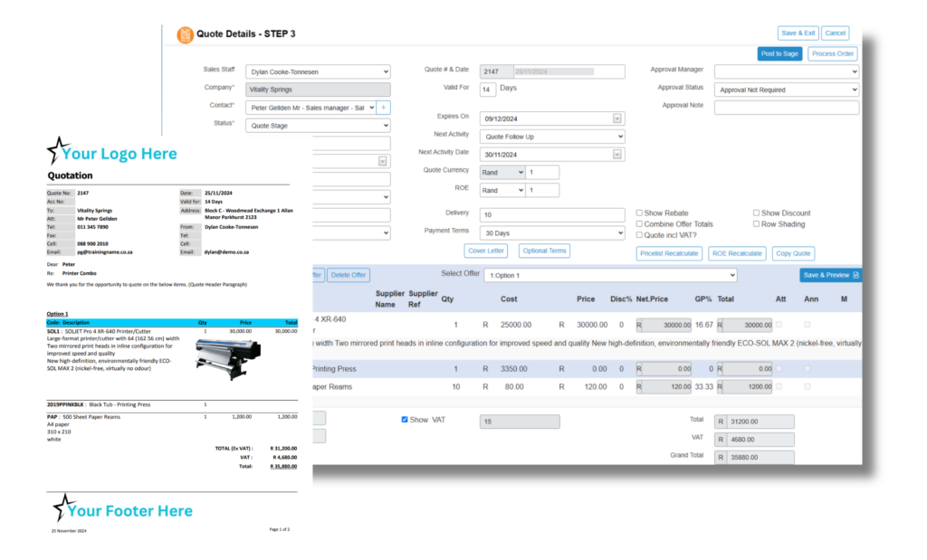Click the printer product image in quotation
Screen dimensions: 927x560
228,358
